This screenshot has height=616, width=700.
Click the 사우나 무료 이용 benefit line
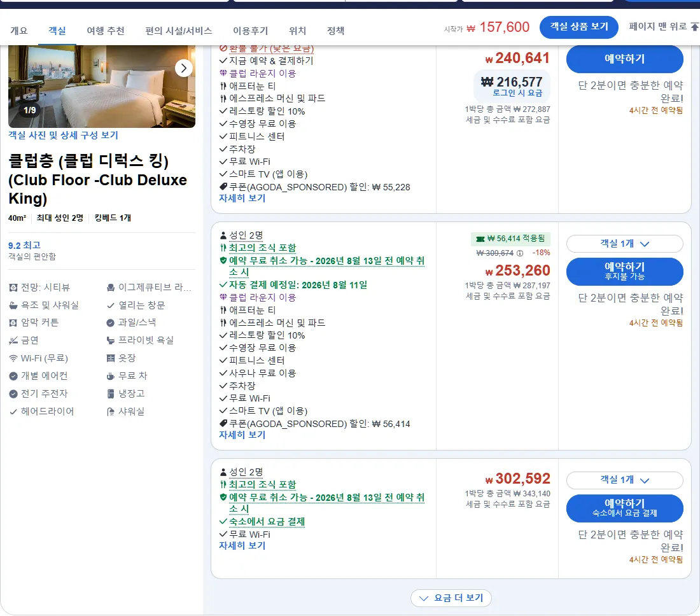[x=262, y=373]
